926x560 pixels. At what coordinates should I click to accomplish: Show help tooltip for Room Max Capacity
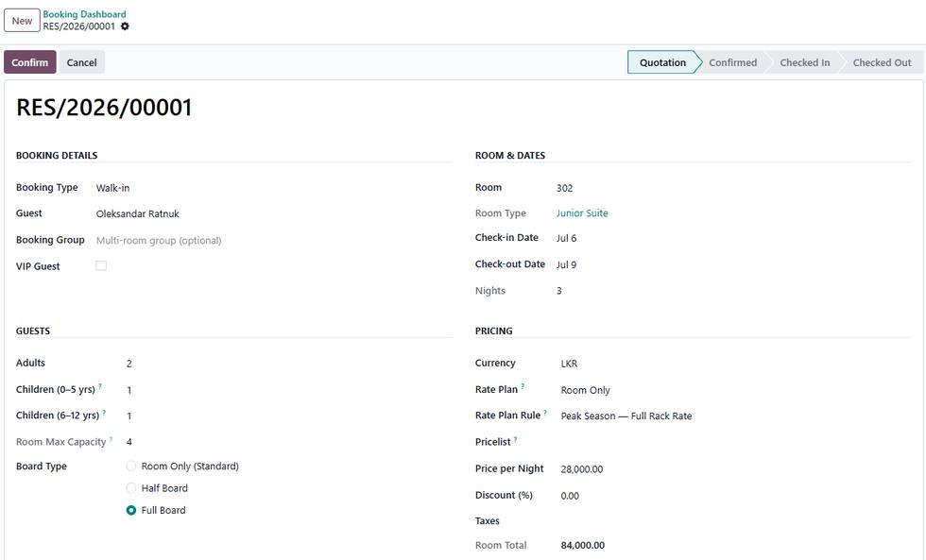pos(111,439)
